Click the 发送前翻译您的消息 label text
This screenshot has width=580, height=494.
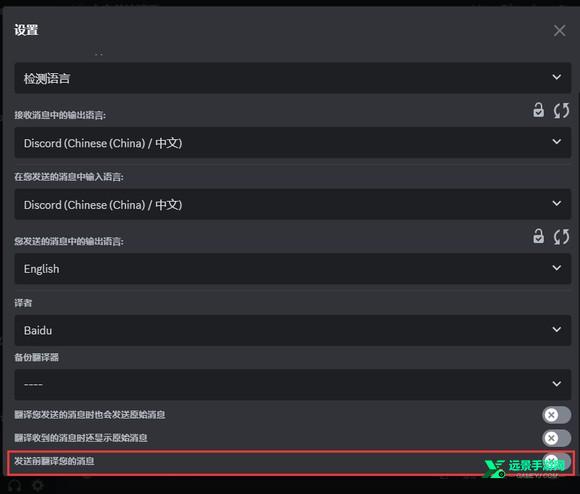pyautogui.click(x=54, y=461)
